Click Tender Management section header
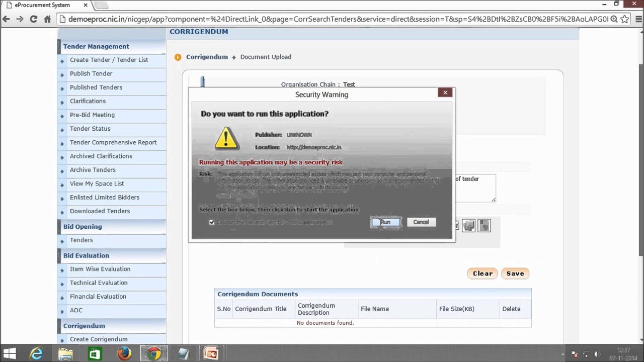Screen dimensions: 644x362 coord(96,46)
